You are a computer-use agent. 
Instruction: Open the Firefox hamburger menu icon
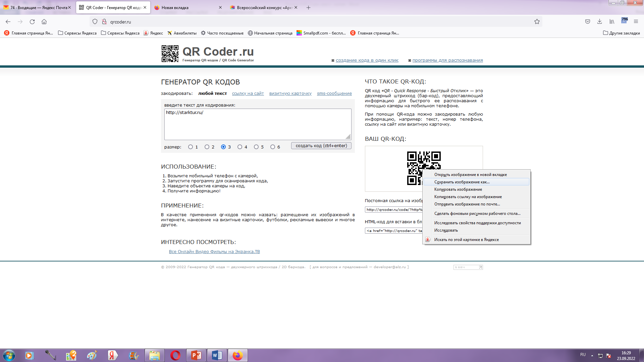tap(636, 21)
